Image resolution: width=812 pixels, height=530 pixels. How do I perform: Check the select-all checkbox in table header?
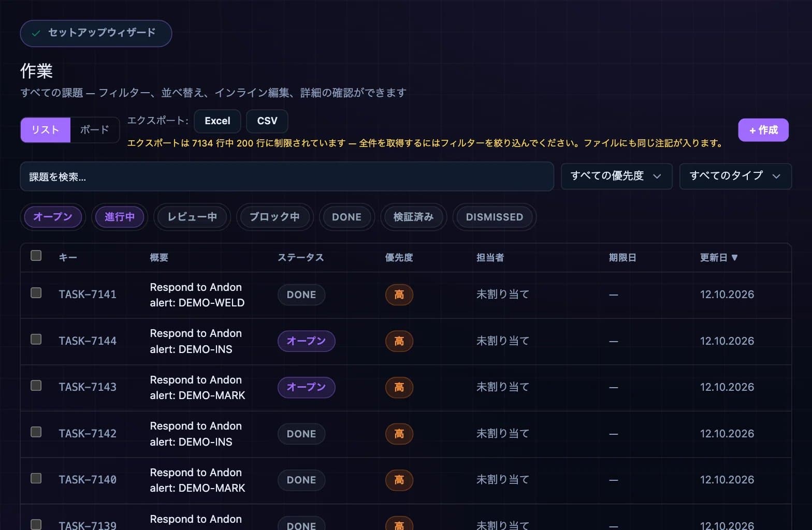(36, 256)
